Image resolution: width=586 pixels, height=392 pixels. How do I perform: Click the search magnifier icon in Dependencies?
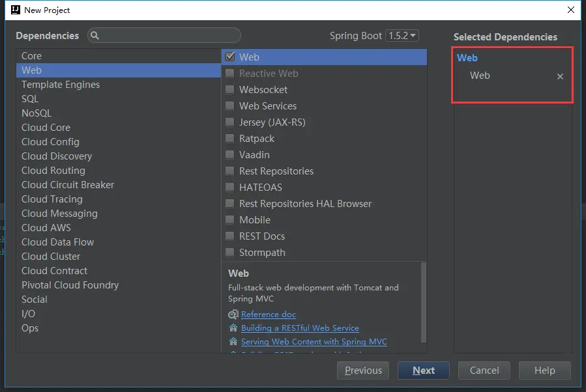click(x=95, y=35)
